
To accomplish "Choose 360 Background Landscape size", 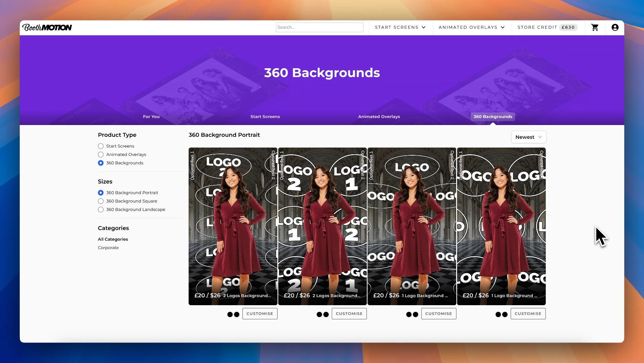I will point(100,209).
